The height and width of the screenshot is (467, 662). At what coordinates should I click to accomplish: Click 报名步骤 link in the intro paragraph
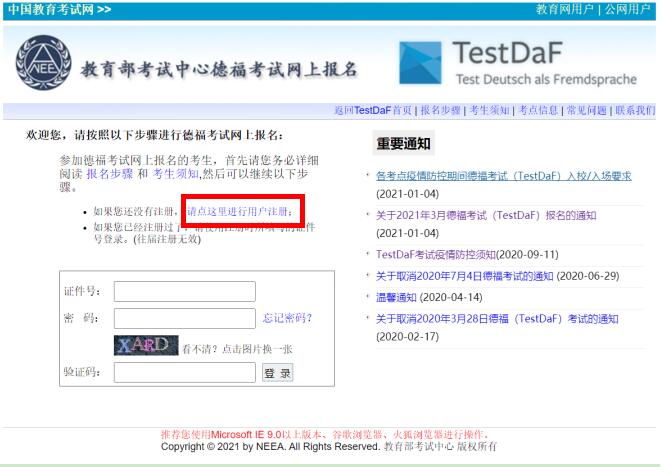coord(110,174)
